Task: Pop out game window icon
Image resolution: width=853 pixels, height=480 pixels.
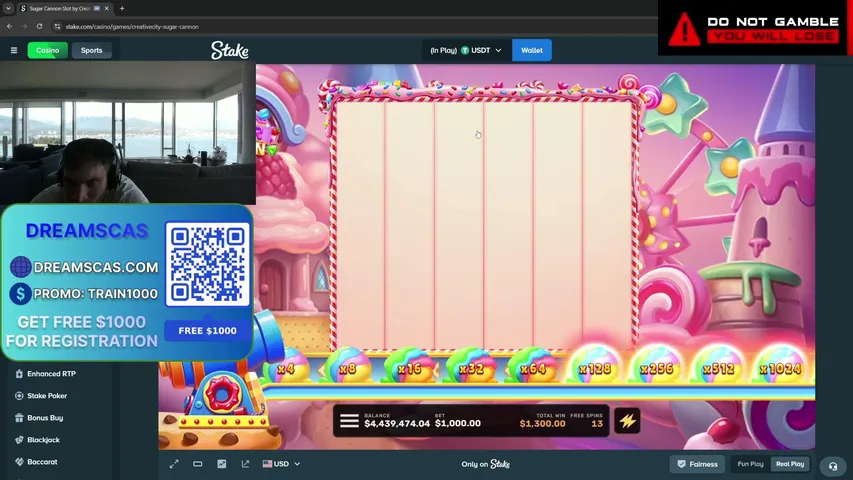Action: [245, 464]
